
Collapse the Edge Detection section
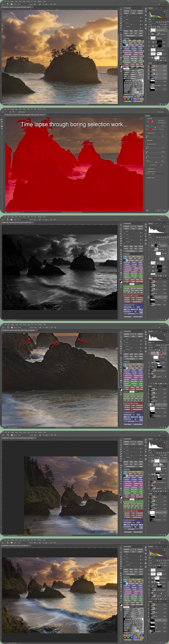pyautogui.click(x=146, y=133)
